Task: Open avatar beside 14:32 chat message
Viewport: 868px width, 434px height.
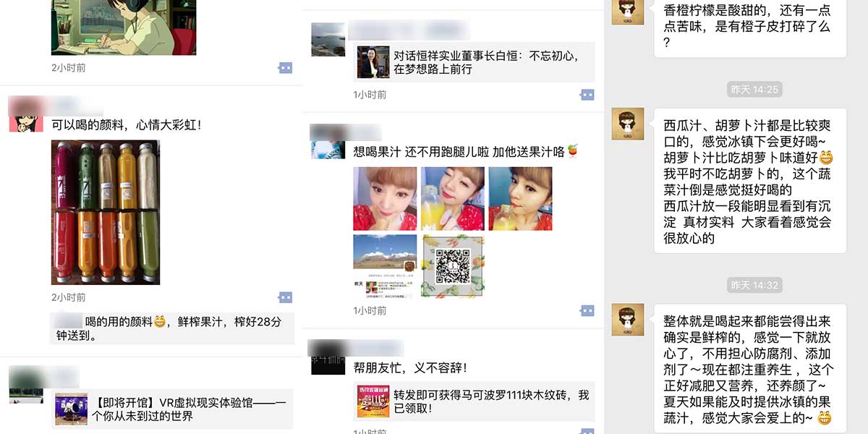Action: (628, 319)
